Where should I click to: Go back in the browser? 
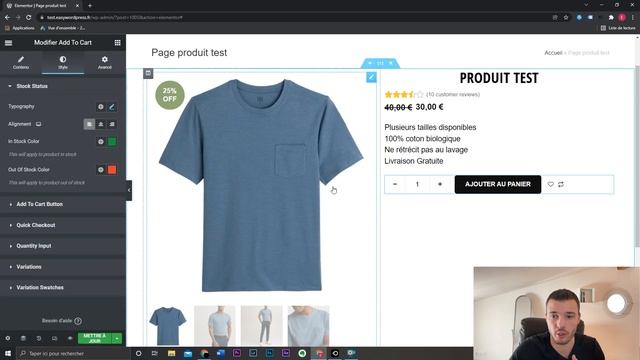(7, 18)
